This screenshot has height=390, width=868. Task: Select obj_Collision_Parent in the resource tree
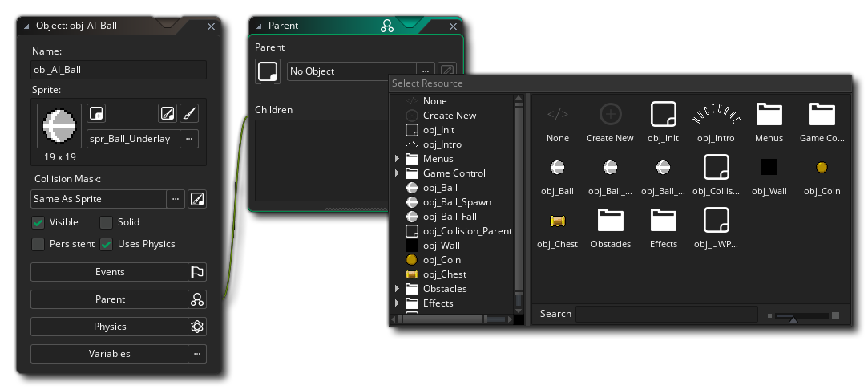467,231
